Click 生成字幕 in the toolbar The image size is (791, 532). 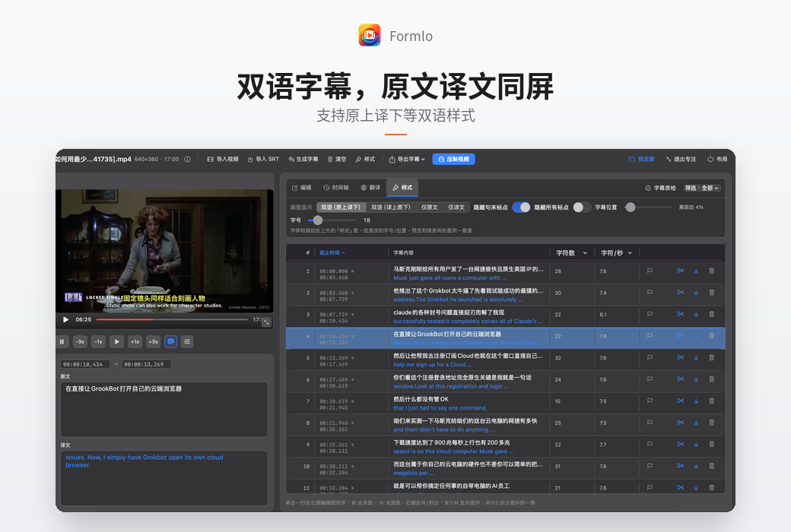tap(303, 160)
